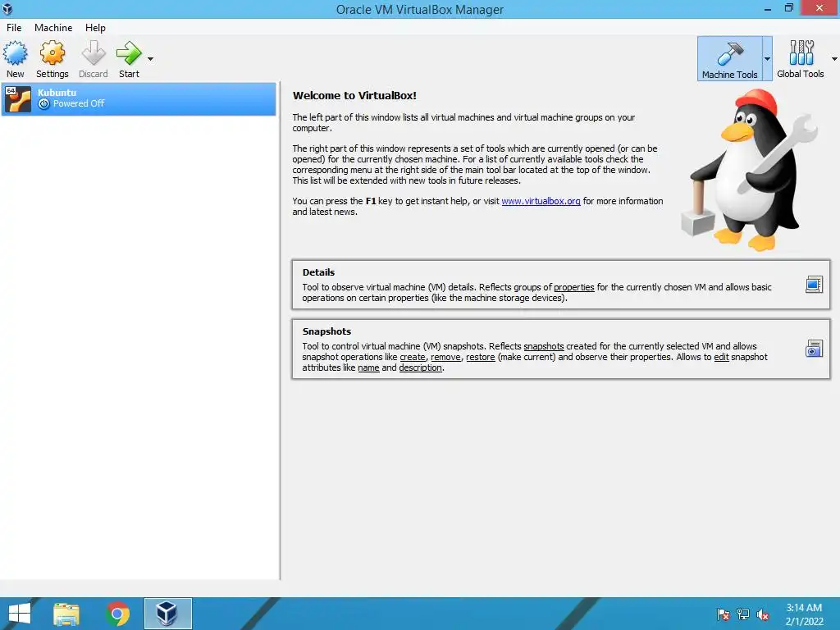Minimize the VirtualBox Manager window
840x630 pixels.
[768, 8]
